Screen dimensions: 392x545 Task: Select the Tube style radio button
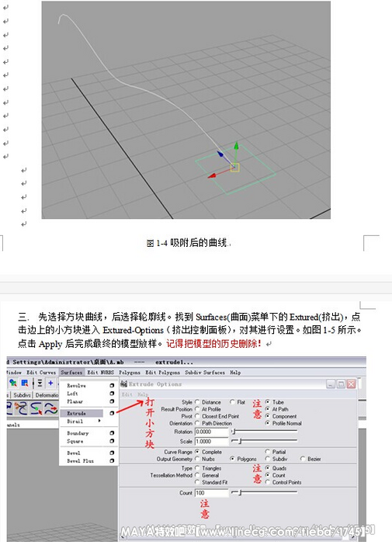(x=268, y=402)
